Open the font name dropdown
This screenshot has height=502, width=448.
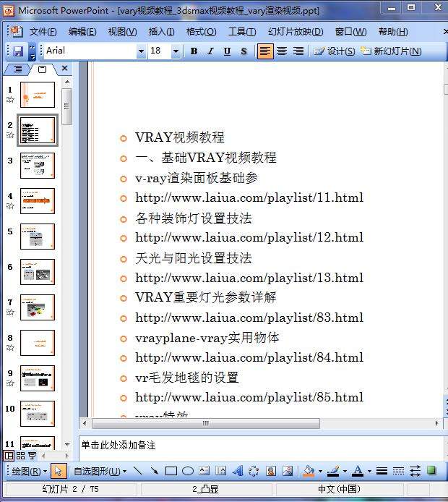pyautogui.click(x=141, y=51)
